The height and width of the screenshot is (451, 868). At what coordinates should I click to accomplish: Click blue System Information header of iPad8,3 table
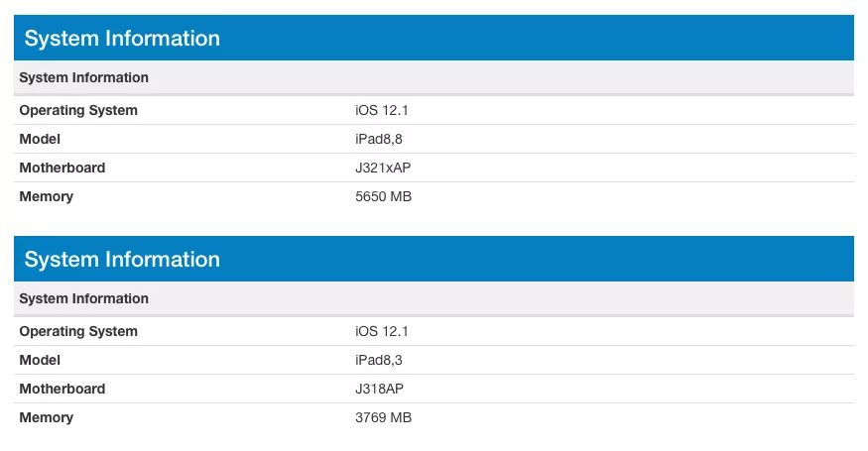pos(122,260)
